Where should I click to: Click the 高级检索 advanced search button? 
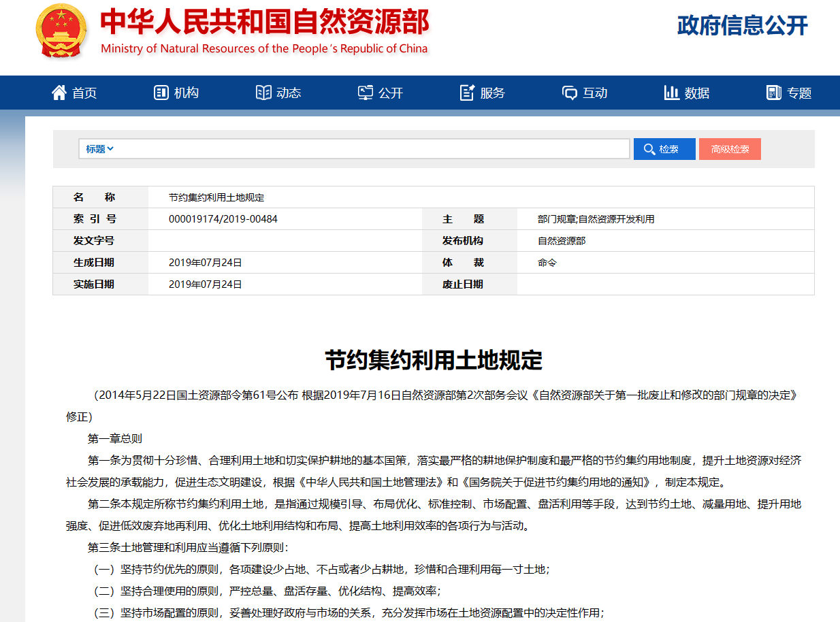(x=730, y=149)
